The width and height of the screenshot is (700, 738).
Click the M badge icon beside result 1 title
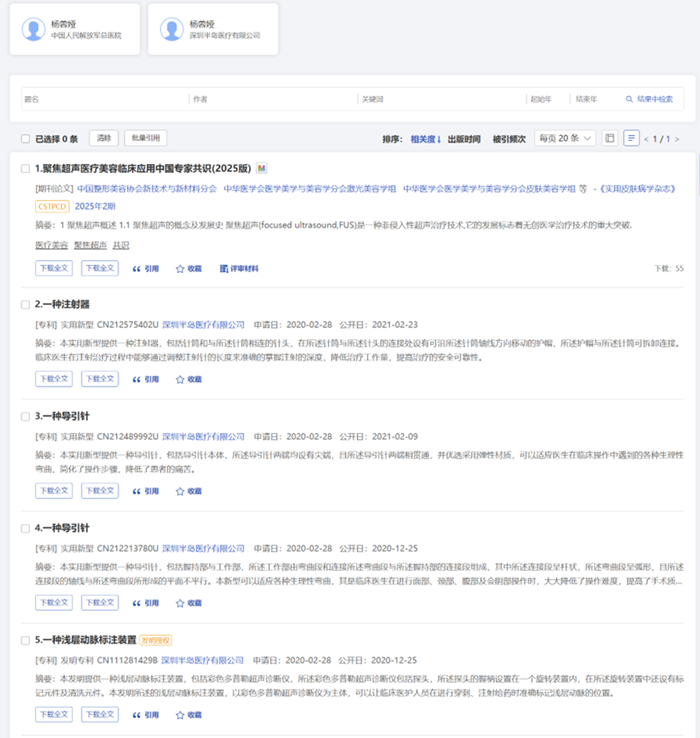coord(261,168)
